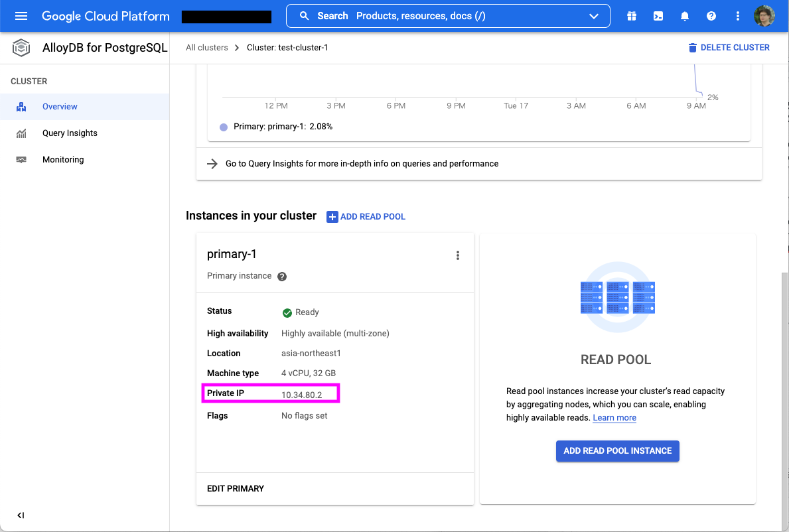Viewport: 789px width, 532px height.
Task: Click the Primary: primary-1 legend dot
Action: [x=224, y=127]
